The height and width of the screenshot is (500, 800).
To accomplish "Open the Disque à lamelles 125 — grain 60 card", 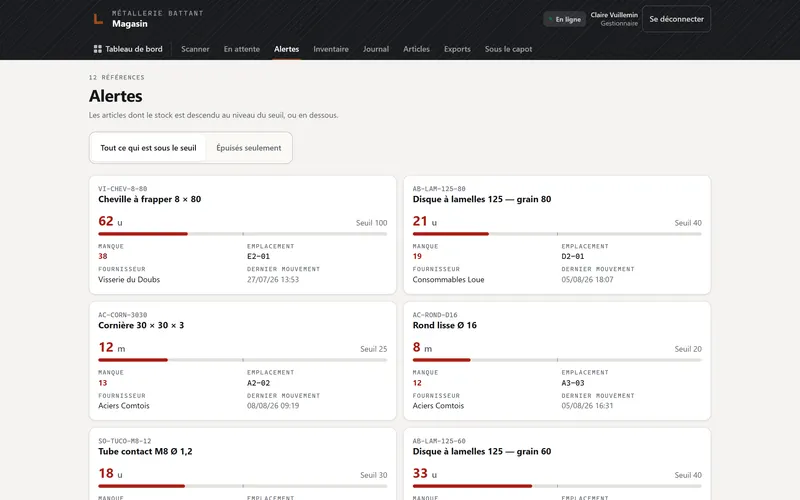I will pos(557,464).
